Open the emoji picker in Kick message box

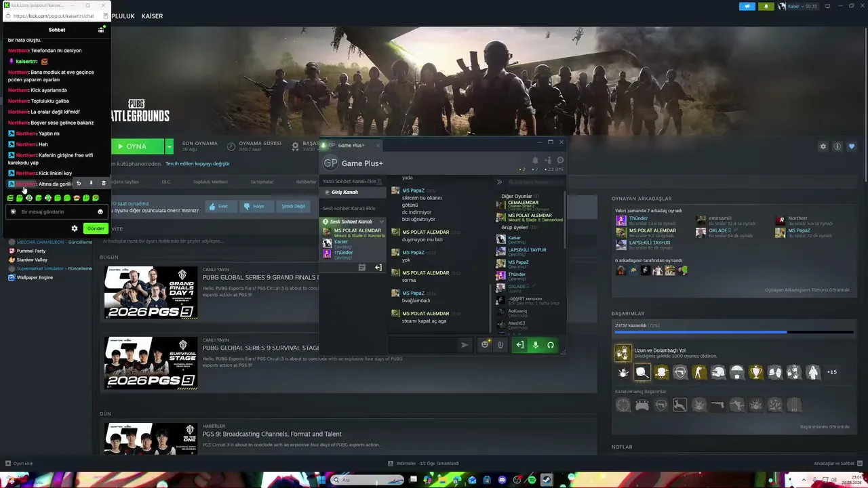(100, 212)
